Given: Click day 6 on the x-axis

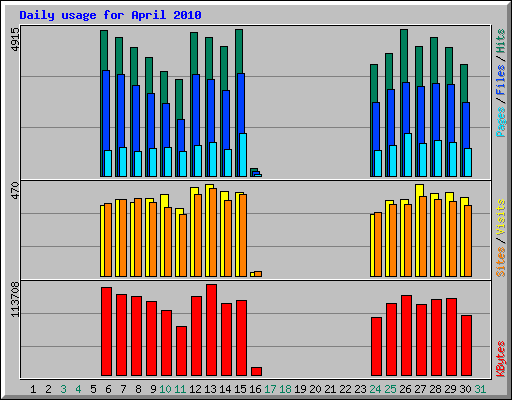Looking at the screenshot, I should [108, 389].
